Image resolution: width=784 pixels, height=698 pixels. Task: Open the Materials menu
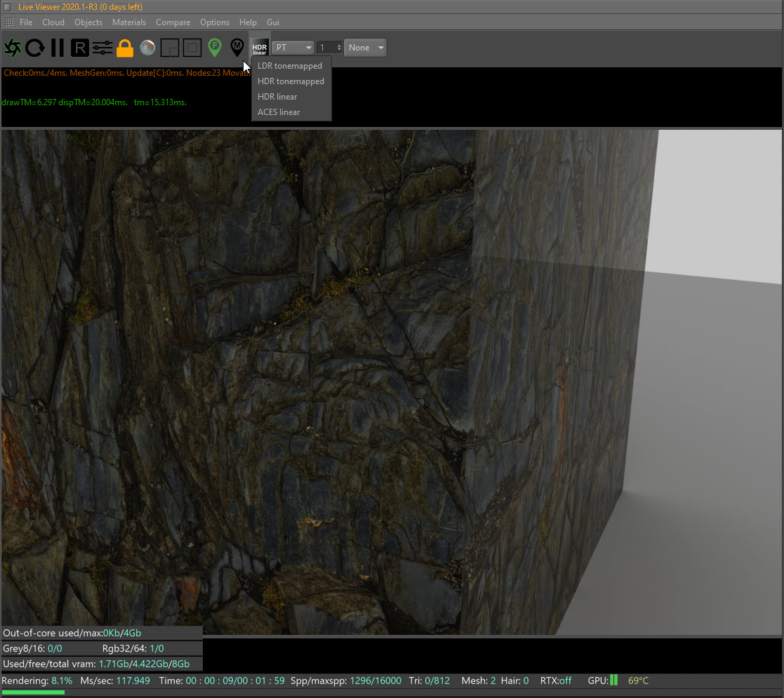point(129,22)
